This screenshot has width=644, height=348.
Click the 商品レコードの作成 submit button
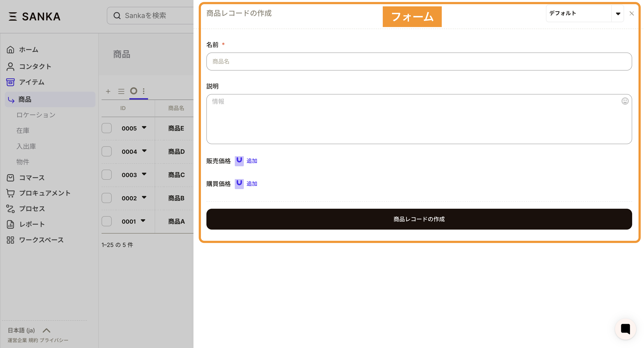click(419, 219)
